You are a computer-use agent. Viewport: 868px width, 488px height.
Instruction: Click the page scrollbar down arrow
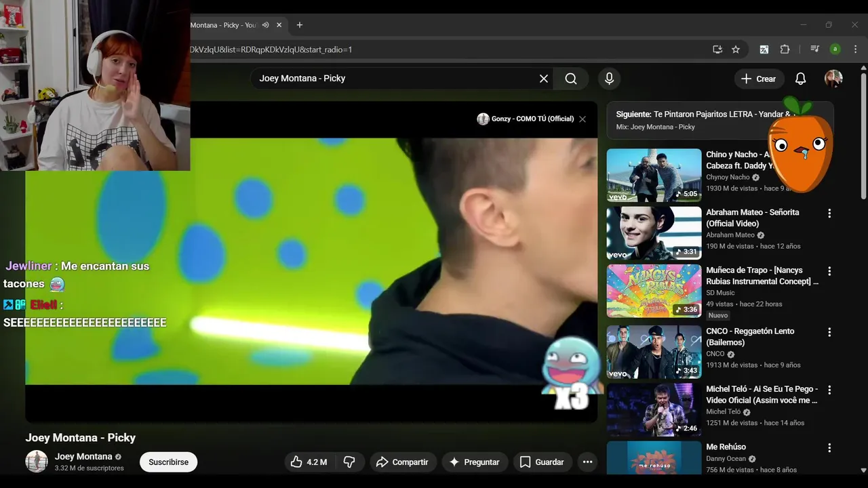click(863, 470)
